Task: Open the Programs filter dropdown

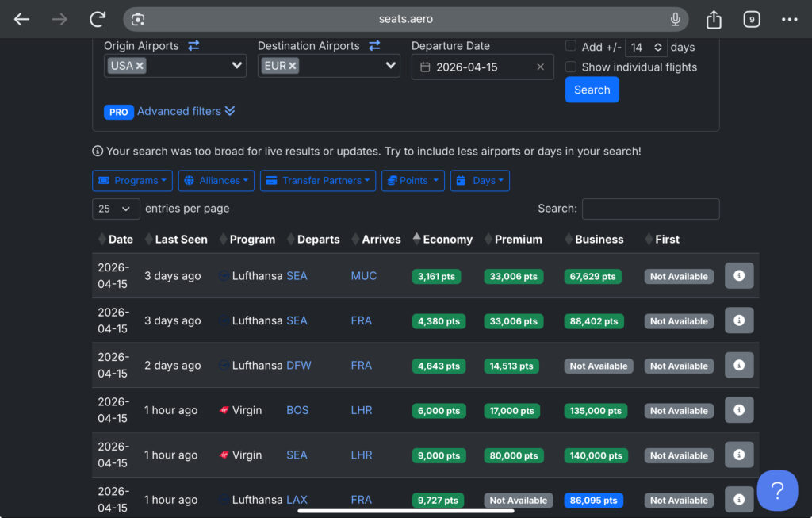Action: pyautogui.click(x=132, y=181)
